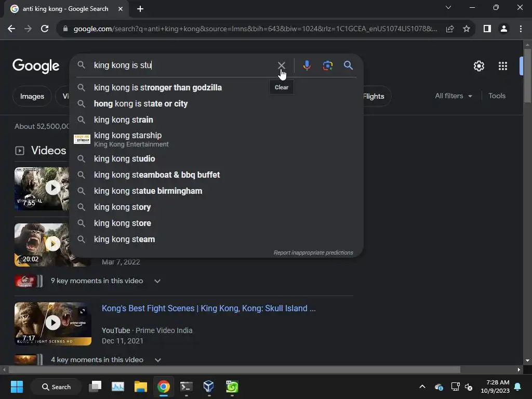The width and height of the screenshot is (532, 399).
Task: Open File Explorer from taskbar
Action: tap(140, 387)
